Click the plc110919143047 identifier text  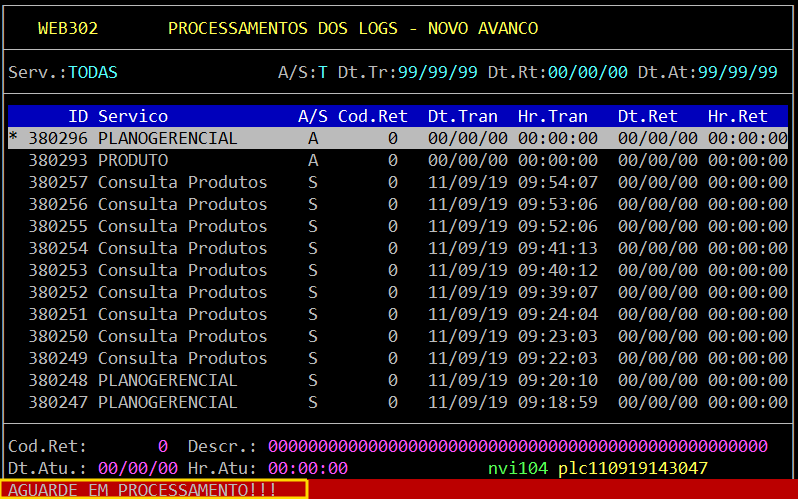pyautogui.click(x=632, y=467)
